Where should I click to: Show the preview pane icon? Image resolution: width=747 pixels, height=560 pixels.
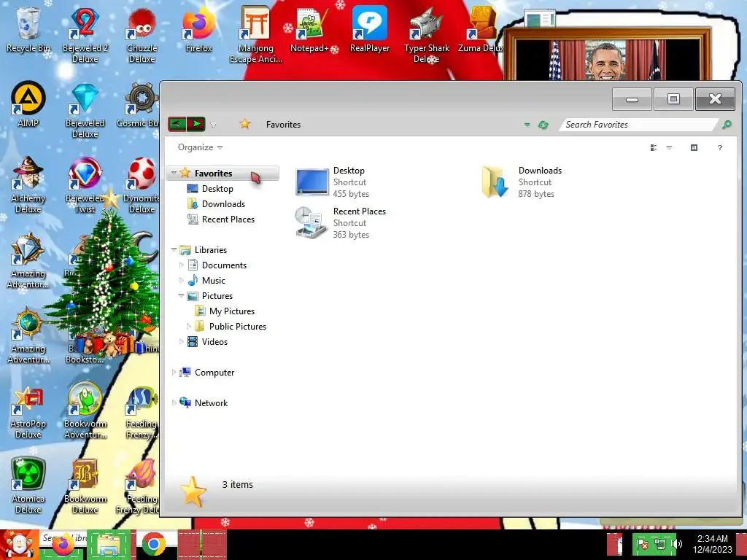[x=694, y=147]
